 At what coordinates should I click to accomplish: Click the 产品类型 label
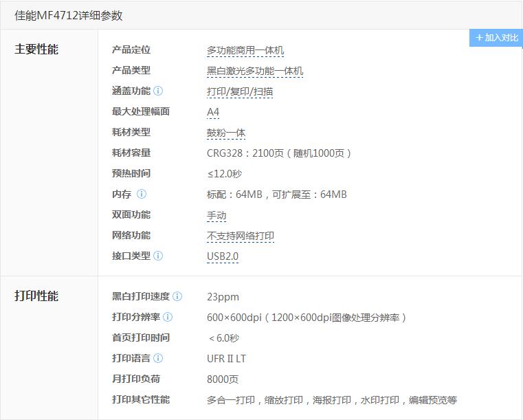(131, 70)
